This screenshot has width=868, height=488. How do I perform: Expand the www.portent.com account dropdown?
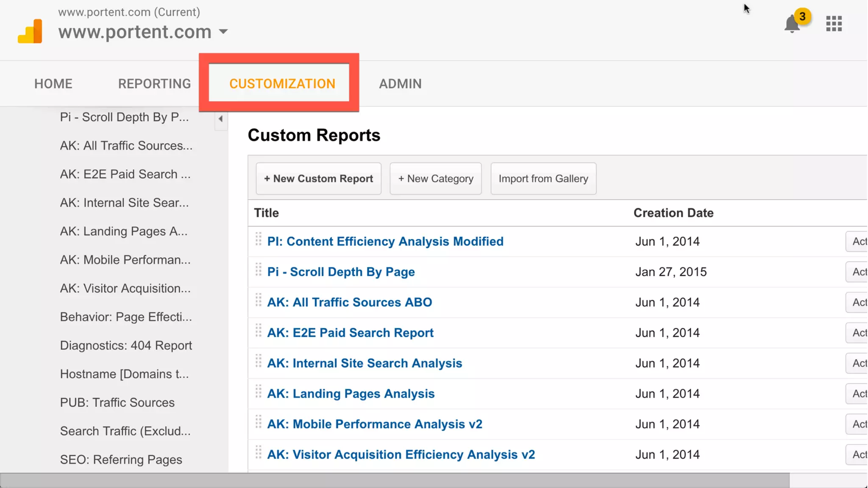[223, 32]
